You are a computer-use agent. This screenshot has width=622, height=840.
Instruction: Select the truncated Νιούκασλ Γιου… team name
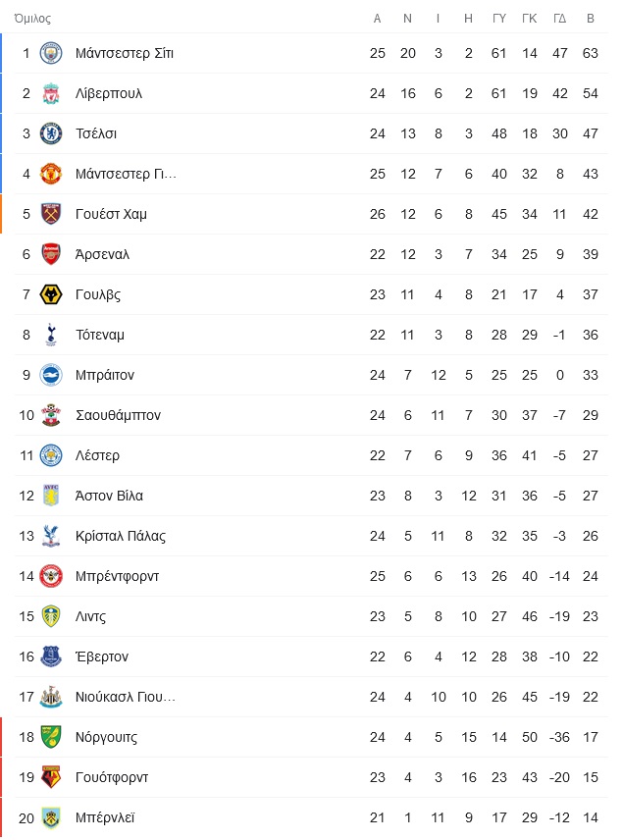point(126,697)
